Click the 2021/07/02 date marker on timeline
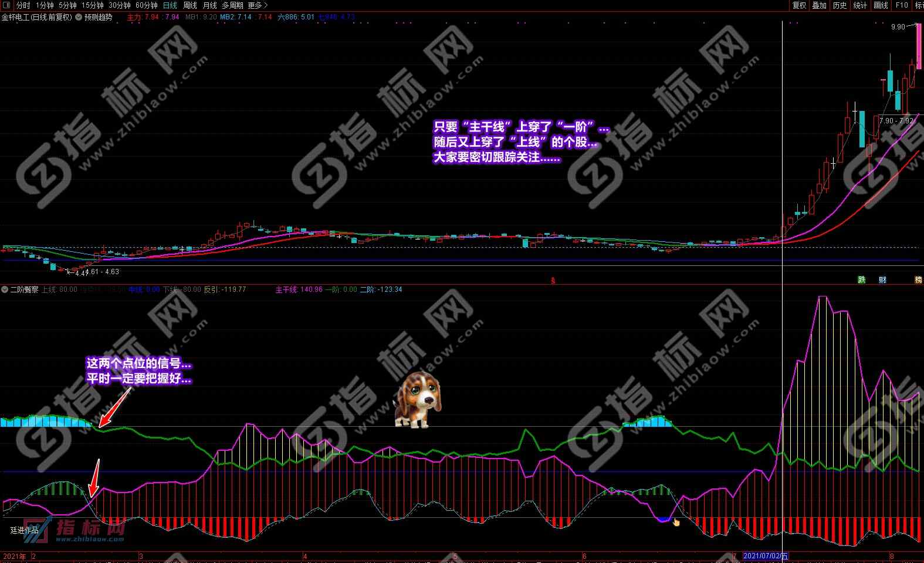Image resolution: width=924 pixels, height=563 pixels. (x=766, y=556)
